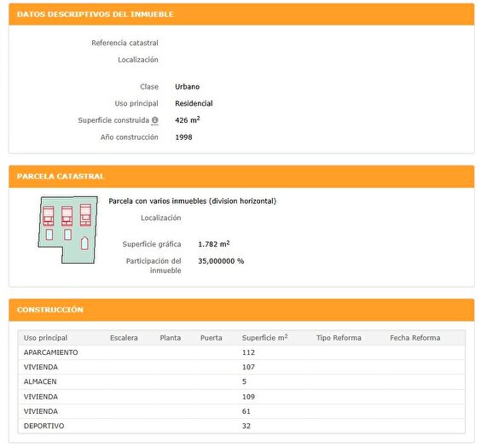This screenshot has height=448, width=481.
Task: Select the 'Referencia catastral' label
Action: coord(125,43)
